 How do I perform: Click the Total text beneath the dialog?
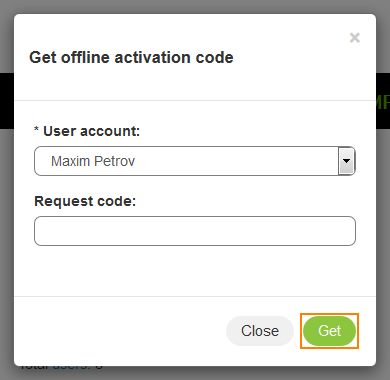pyautogui.click(x=35, y=368)
